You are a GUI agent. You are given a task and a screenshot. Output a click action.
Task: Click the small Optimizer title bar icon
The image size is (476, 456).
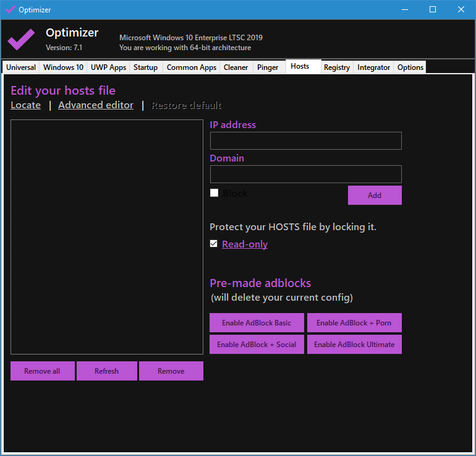pyautogui.click(x=10, y=9)
